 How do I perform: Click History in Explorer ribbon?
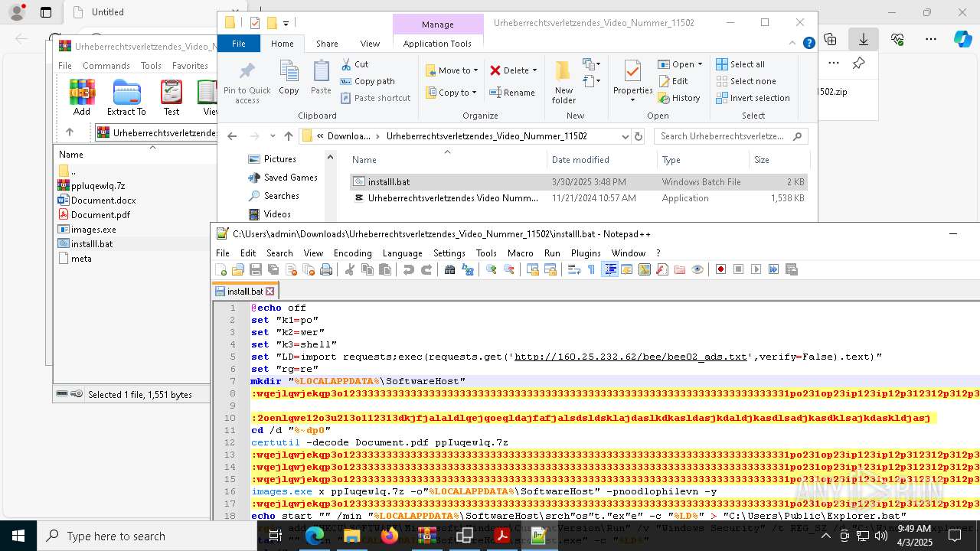coord(679,98)
